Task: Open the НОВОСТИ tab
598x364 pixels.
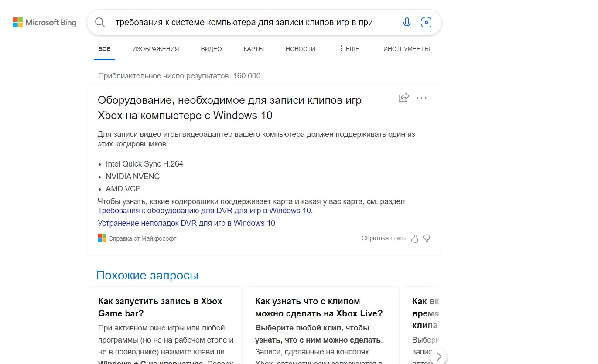Action: [x=300, y=49]
